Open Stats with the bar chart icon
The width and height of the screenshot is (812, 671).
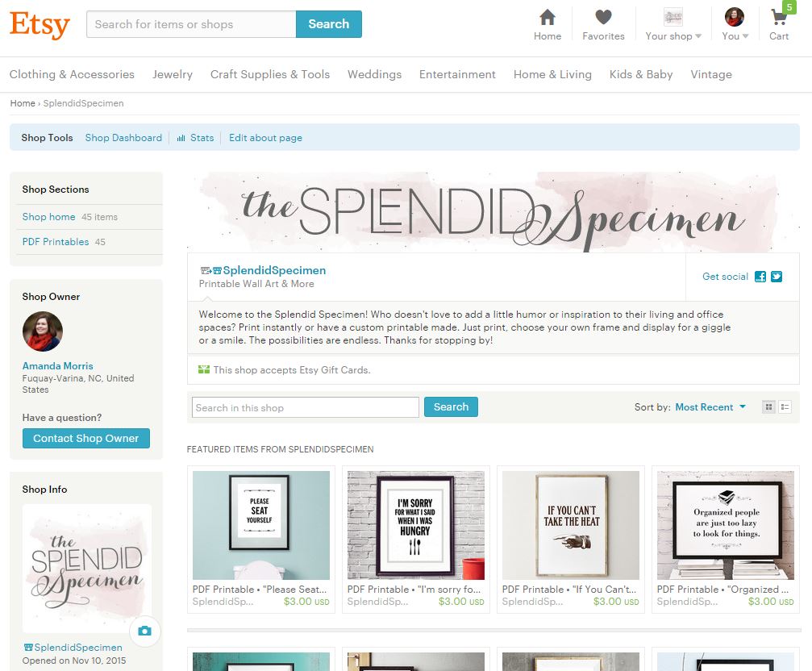pos(195,138)
